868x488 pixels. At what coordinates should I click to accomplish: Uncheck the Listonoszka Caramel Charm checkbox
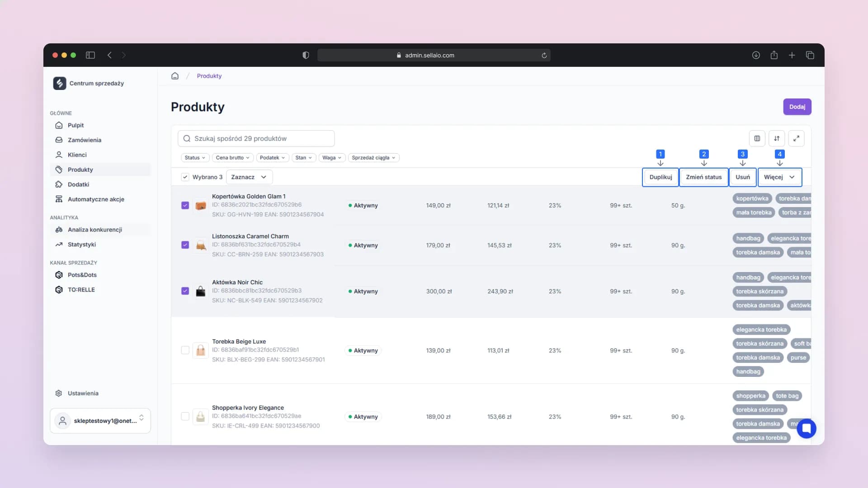pos(185,245)
